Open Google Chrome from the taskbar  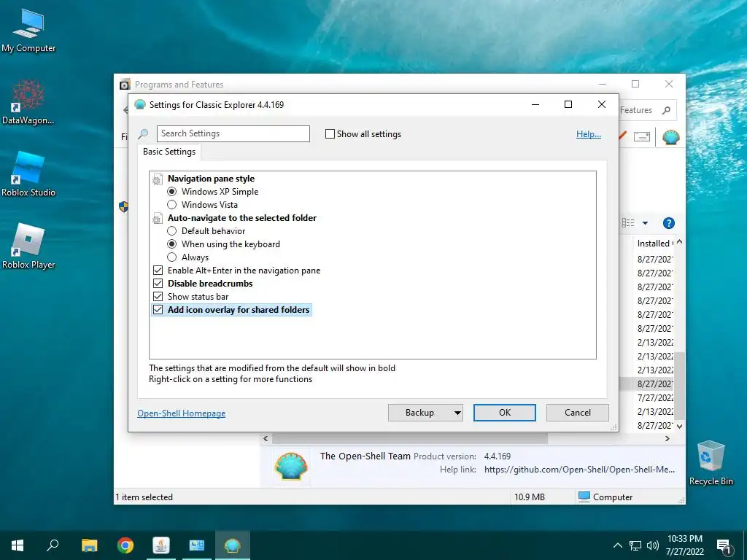click(x=125, y=545)
